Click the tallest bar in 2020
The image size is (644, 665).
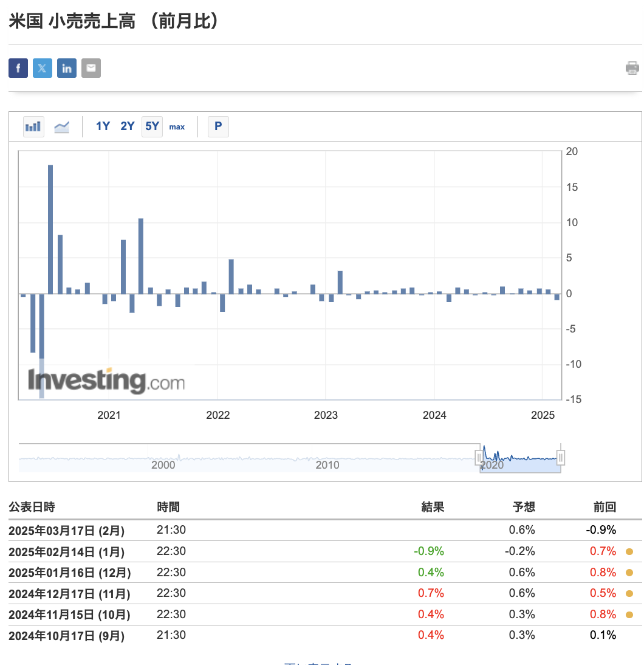[50, 229]
